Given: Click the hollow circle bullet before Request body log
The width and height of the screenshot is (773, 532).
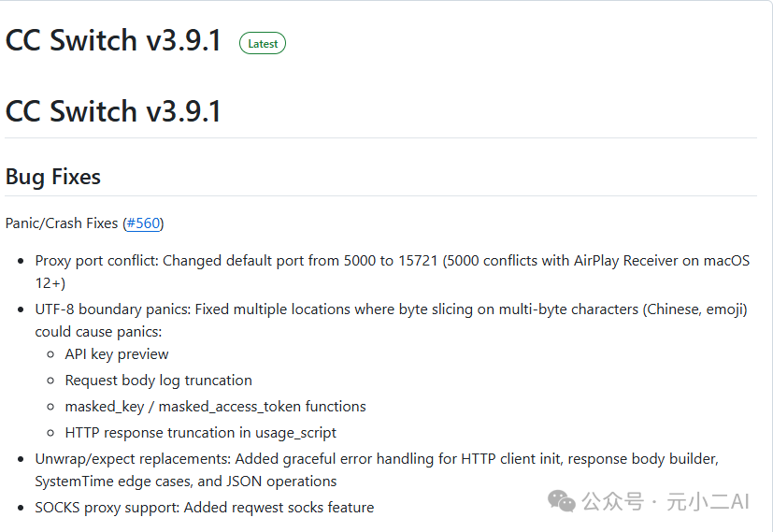Looking at the screenshot, I should [x=50, y=381].
